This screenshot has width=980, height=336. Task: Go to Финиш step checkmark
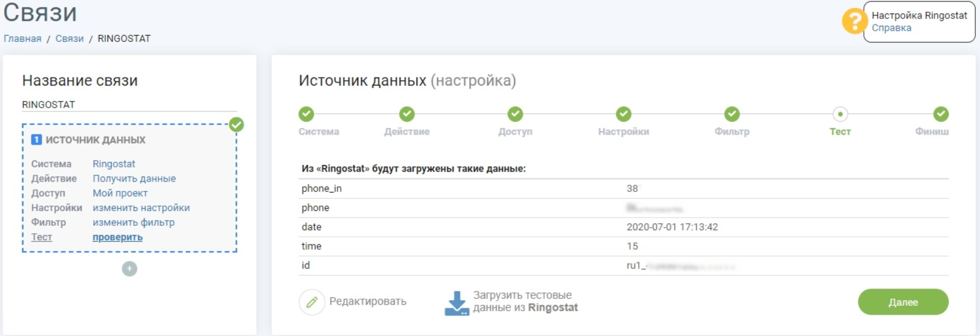941,114
